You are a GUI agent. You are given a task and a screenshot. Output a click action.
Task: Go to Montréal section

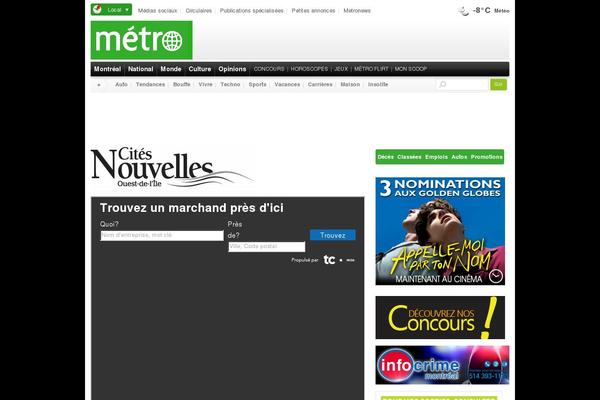click(107, 69)
